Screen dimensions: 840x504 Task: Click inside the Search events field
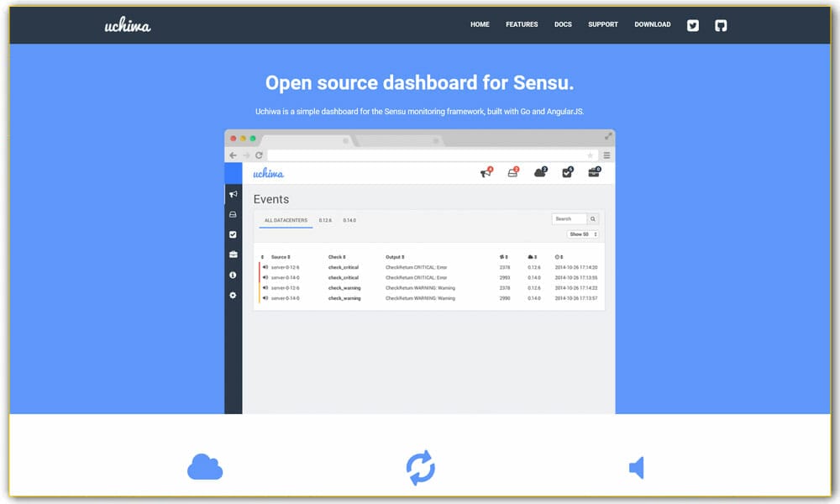click(x=570, y=218)
